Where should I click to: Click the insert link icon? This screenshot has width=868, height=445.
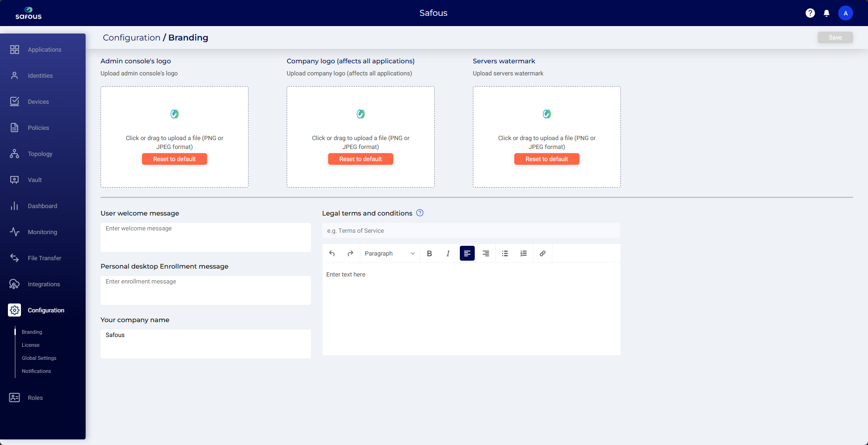click(x=543, y=254)
